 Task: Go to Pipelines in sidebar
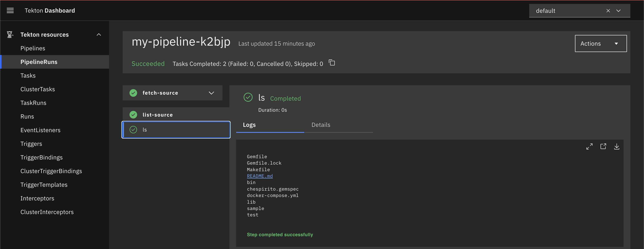[33, 48]
